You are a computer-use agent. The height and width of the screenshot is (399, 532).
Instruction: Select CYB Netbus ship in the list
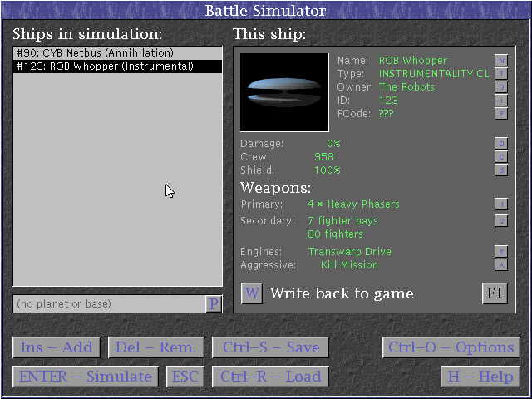(117, 53)
